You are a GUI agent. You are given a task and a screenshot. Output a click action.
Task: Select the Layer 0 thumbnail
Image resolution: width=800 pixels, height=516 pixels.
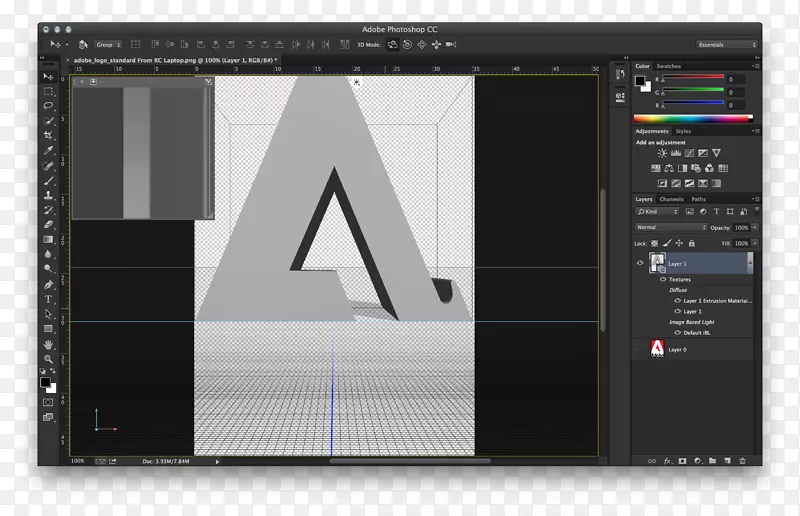(657, 349)
